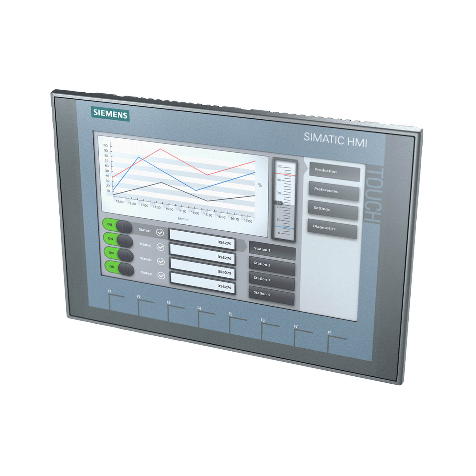Click the 100 value on chart axis

click(x=105, y=145)
